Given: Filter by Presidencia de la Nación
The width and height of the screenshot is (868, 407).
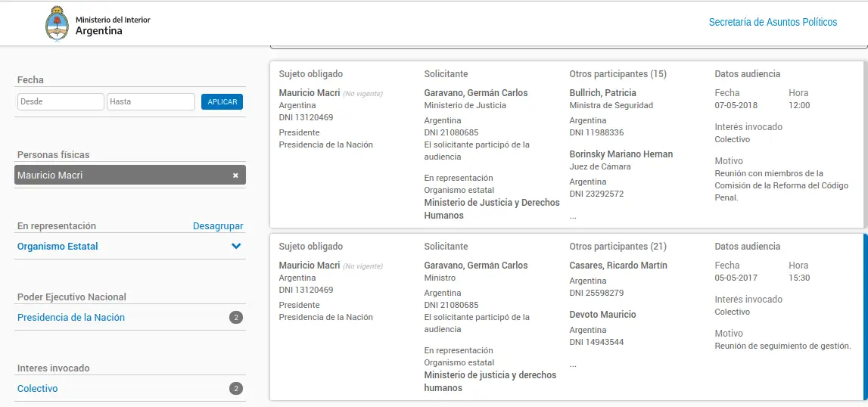Looking at the screenshot, I should click(71, 317).
